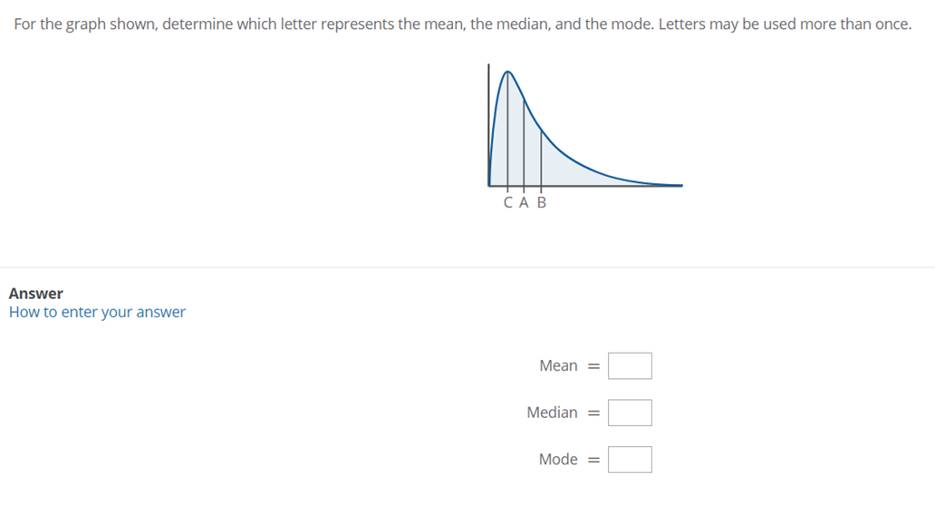Click letter A under the graph
This screenshot has width=935, height=514.
[525, 203]
